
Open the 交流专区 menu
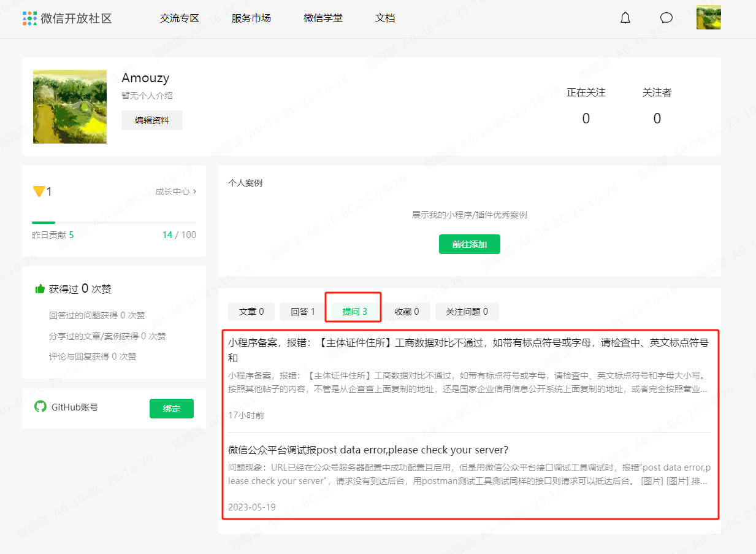click(180, 18)
